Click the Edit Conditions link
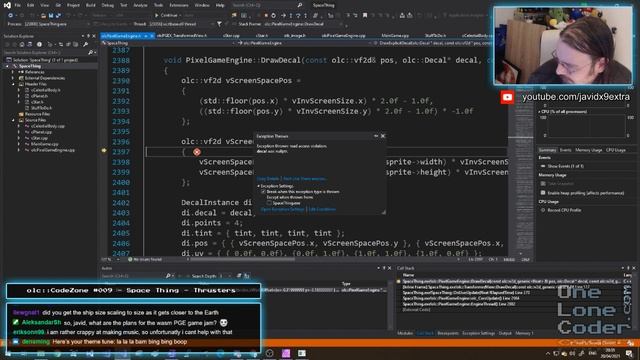Image resolution: width=640 pixels, height=360 pixels. (322, 209)
